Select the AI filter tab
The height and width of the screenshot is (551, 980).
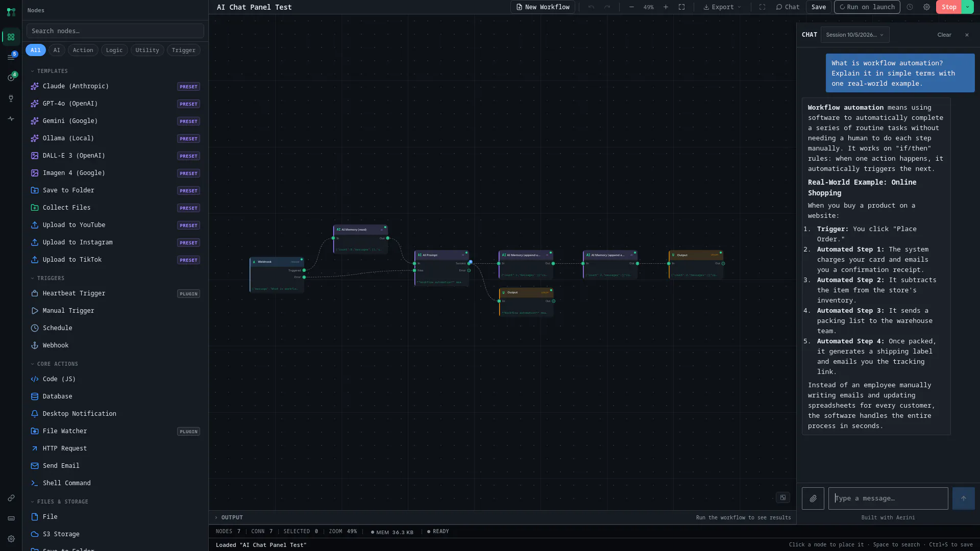pos(57,50)
